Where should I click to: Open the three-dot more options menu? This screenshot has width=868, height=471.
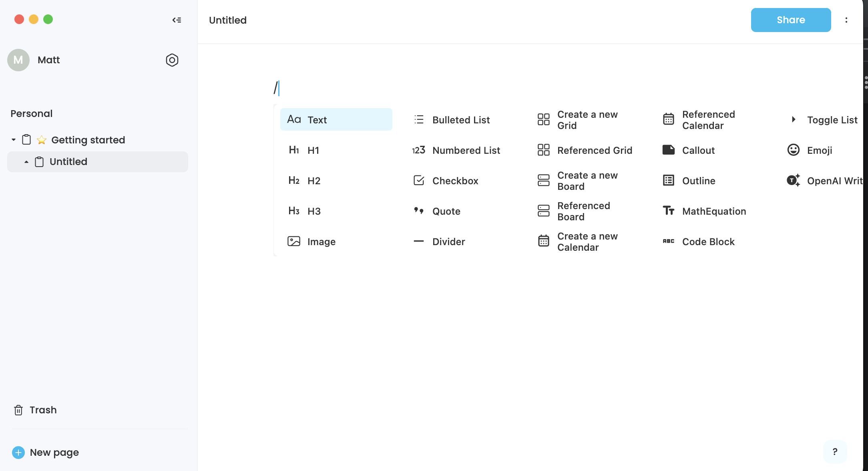846,20
